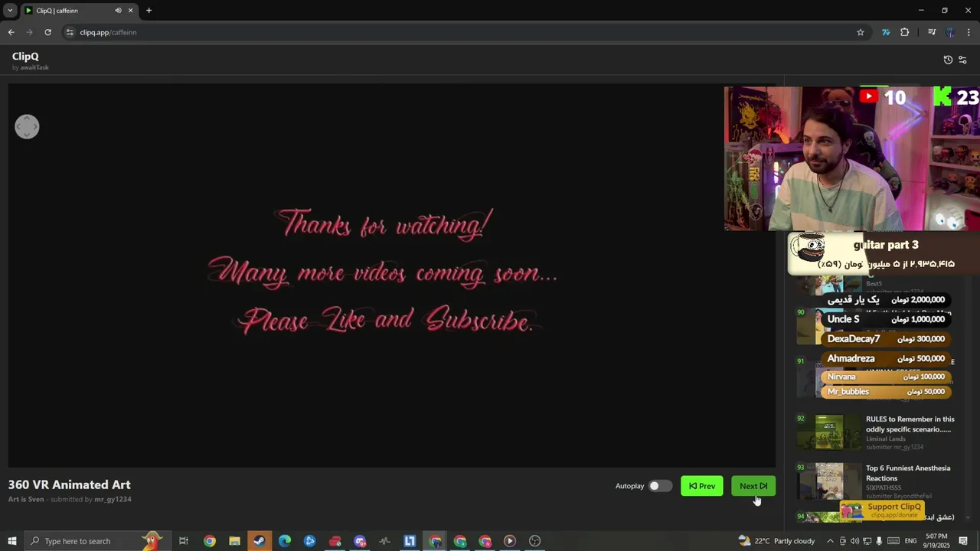
Task: Mute the ClipQ tab audio icon
Action: click(118, 11)
